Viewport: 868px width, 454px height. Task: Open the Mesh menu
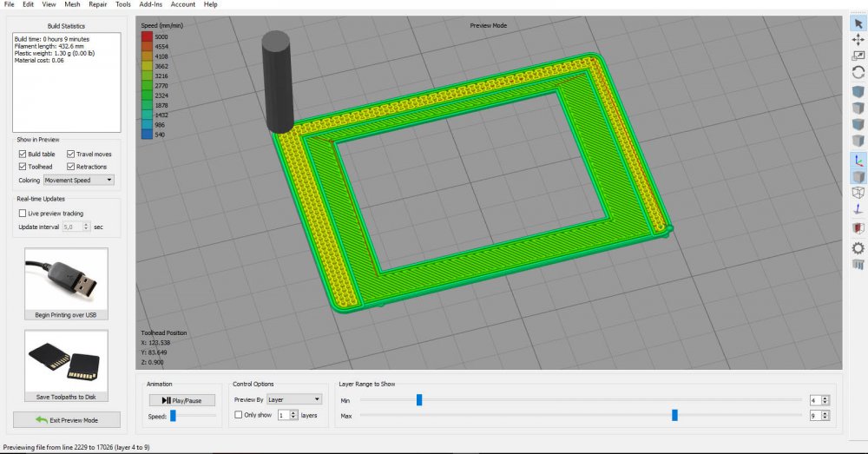(72, 4)
